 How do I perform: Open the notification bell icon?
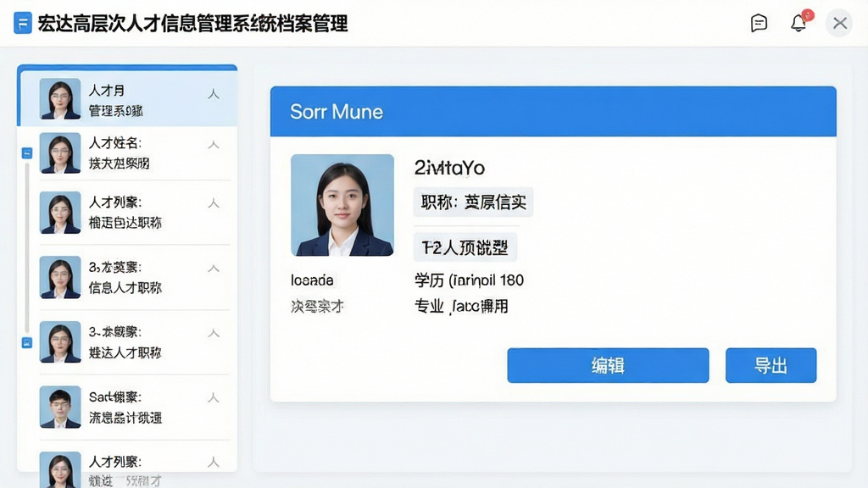(x=798, y=23)
